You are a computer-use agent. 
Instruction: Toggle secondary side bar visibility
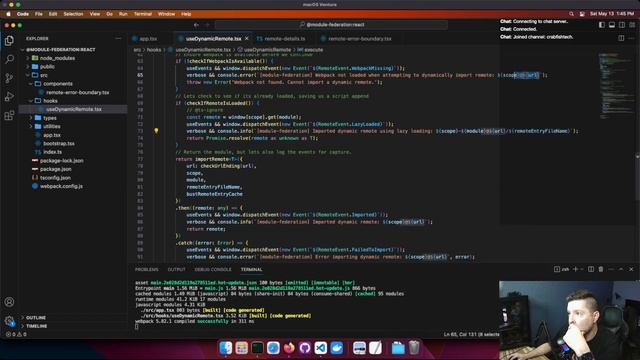[622, 25]
